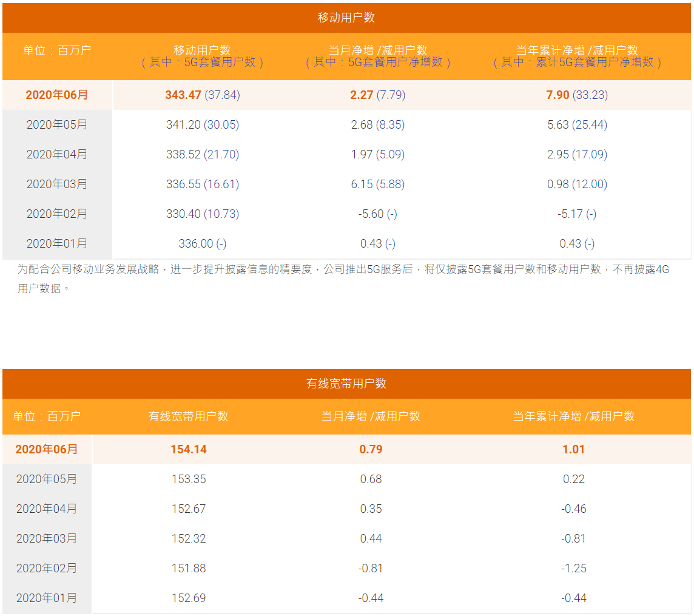
Task: Click the cumulative 5G value (33.23)
Action: click(590, 95)
